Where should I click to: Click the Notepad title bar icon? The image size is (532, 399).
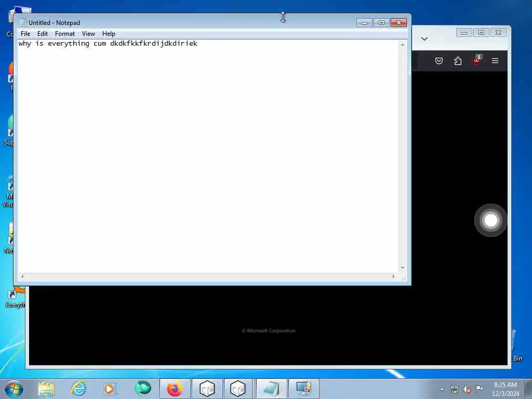click(23, 22)
